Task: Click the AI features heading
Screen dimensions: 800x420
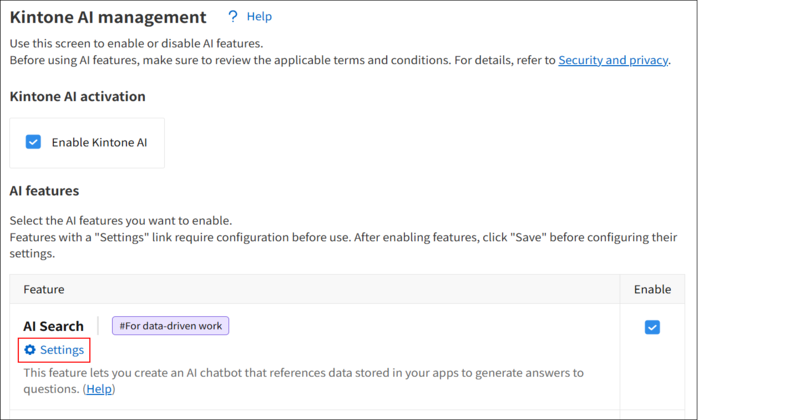Action: [x=44, y=191]
